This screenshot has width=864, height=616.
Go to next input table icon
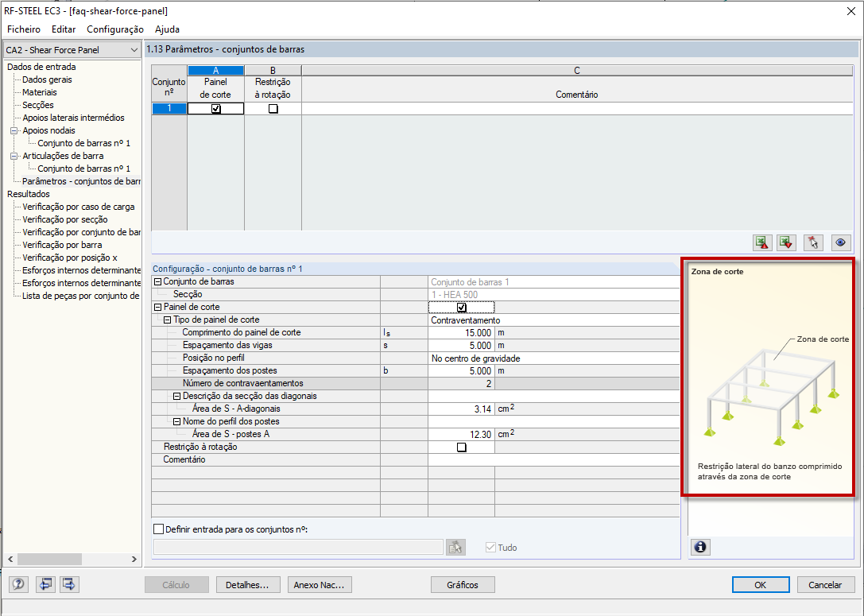pos(69,584)
